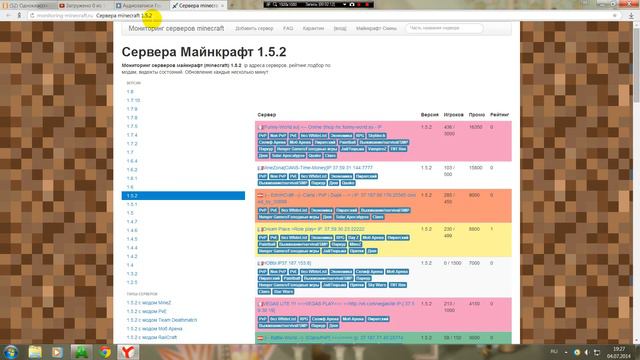The height and width of the screenshot is (360, 640).
Task: Open Google Chrome from the taskbar
Action: tap(104, 352)
